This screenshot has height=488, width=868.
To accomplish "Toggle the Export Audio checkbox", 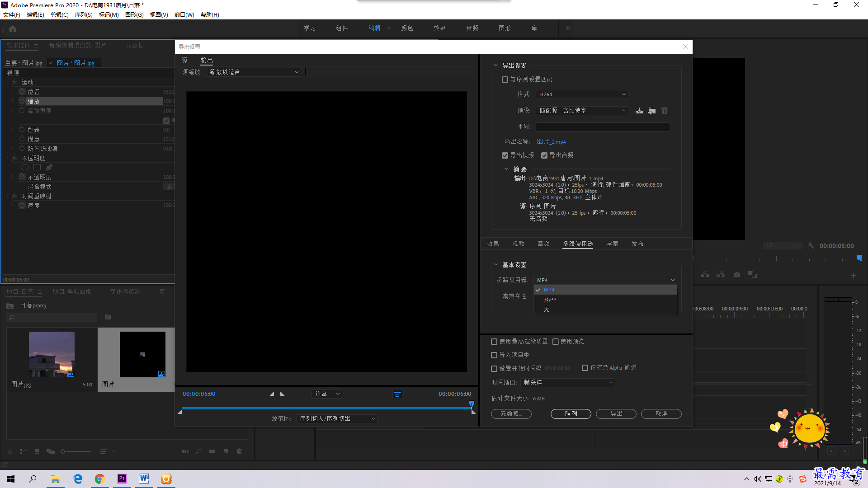I will coord(544,155).
